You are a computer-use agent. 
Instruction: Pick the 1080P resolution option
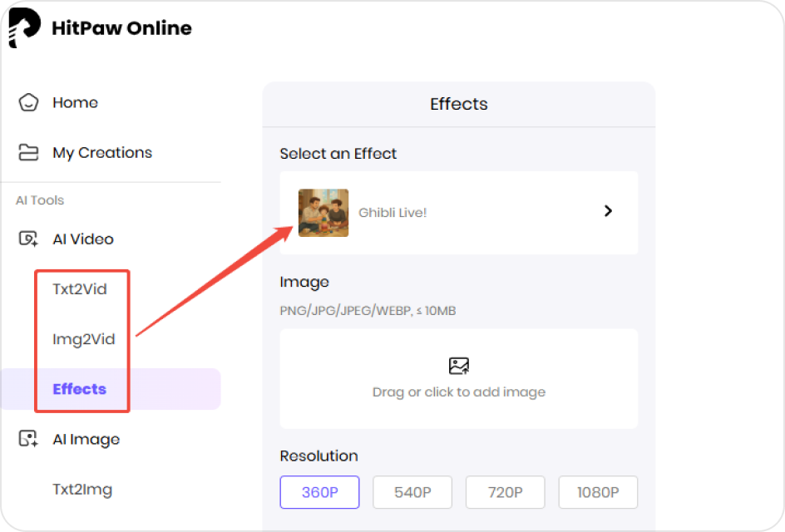[598, 492]
